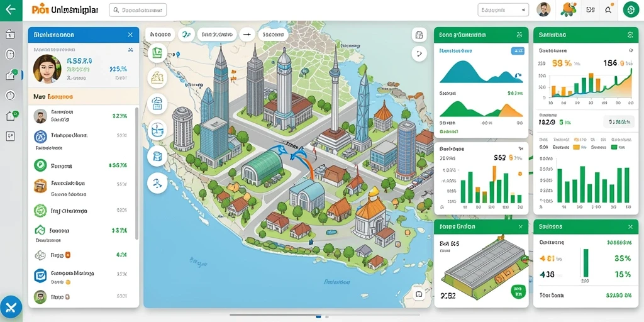Click the second squiggle chip in map toolbar

186,35
